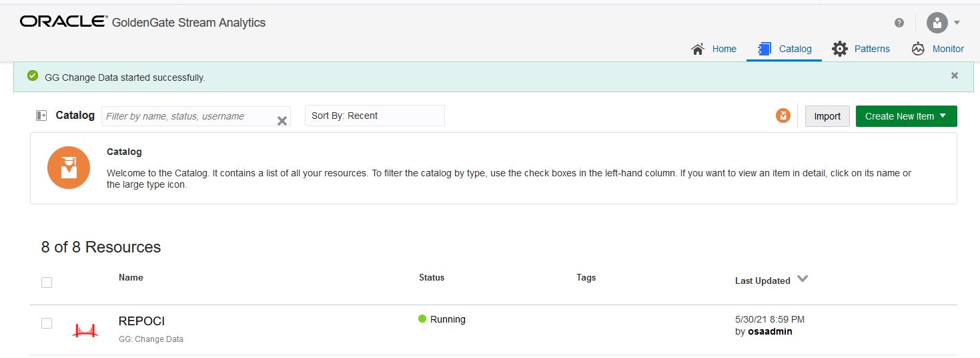Click the green success checkmark icon
This screenshot has width=980, height=358.
(x=33, y=76)
